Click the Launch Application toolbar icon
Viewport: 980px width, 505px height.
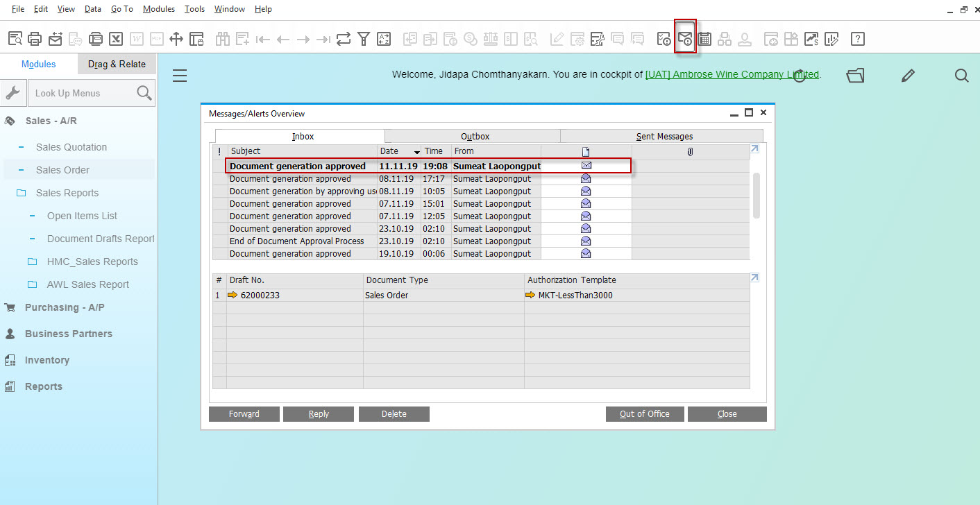point(176,39)
